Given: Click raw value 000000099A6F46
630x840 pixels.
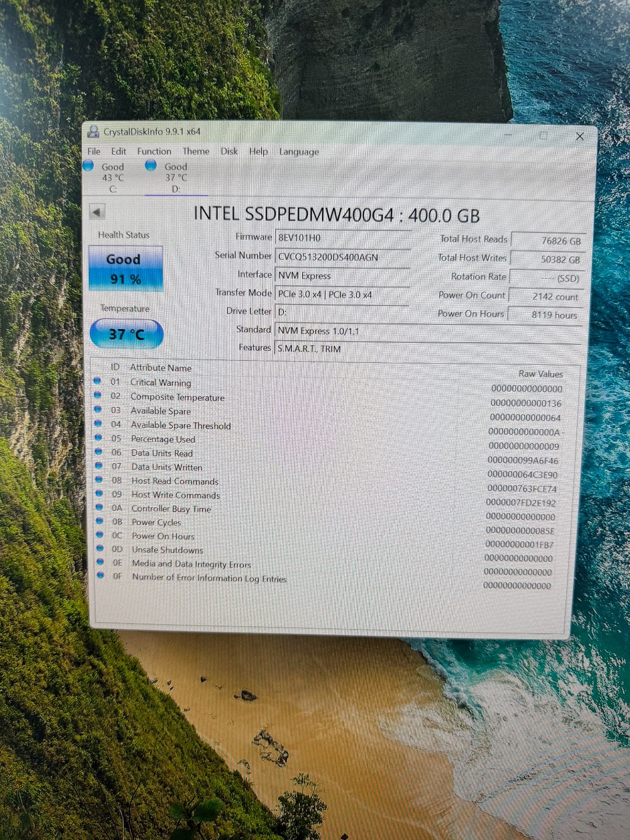Looking at the screenshot, I should [x=523, y=460].
